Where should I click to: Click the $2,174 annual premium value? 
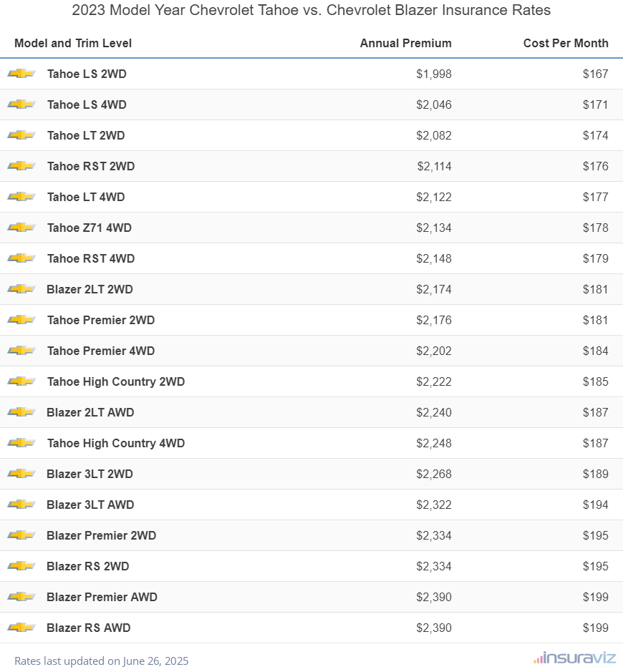434,289
